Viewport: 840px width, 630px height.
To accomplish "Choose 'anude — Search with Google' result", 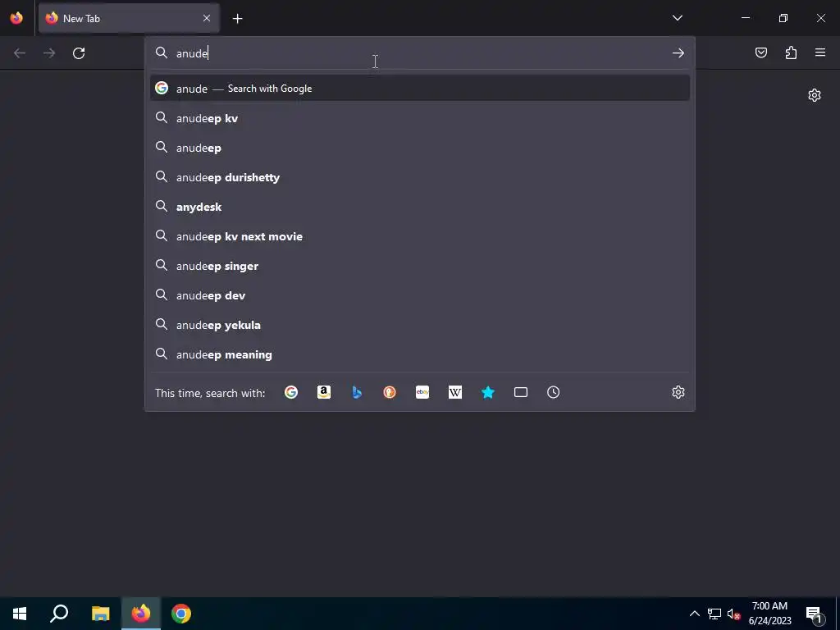I will click(x=420, y=89).
